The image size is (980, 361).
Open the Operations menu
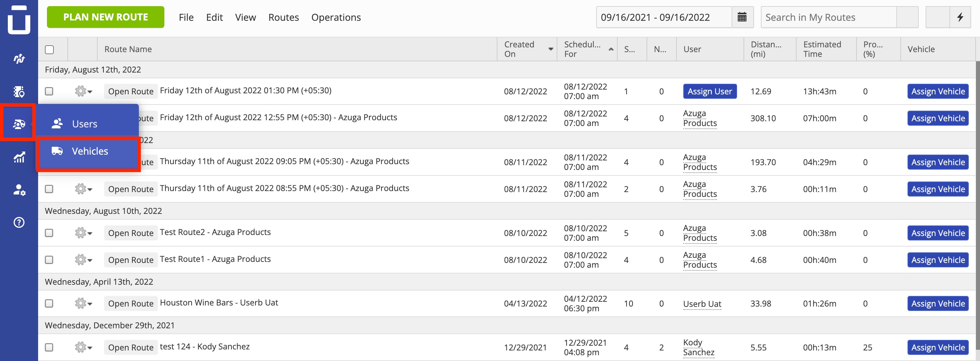click(336, 17)
